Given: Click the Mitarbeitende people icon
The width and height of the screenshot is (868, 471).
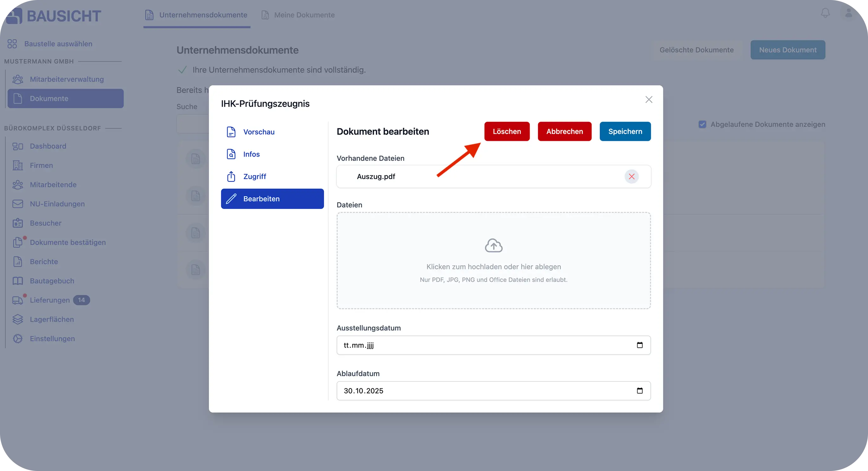Looking at the screenshot, I should point(18,185).
